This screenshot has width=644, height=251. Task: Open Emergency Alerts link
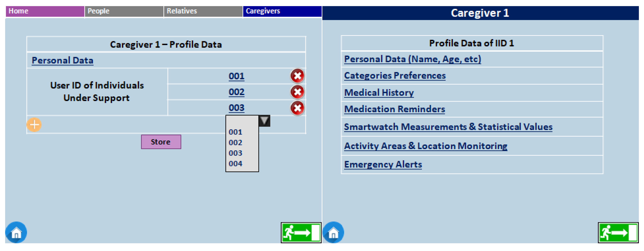[x=383, y=165]
